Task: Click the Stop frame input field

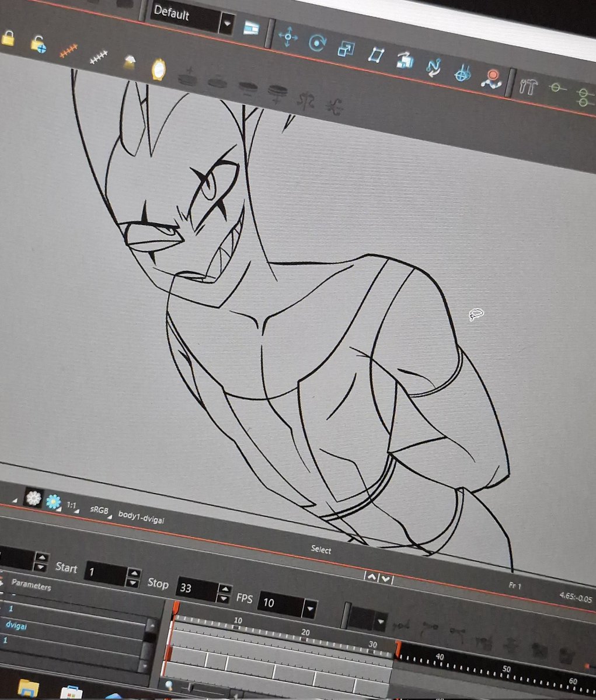Action: click(196, 589)
